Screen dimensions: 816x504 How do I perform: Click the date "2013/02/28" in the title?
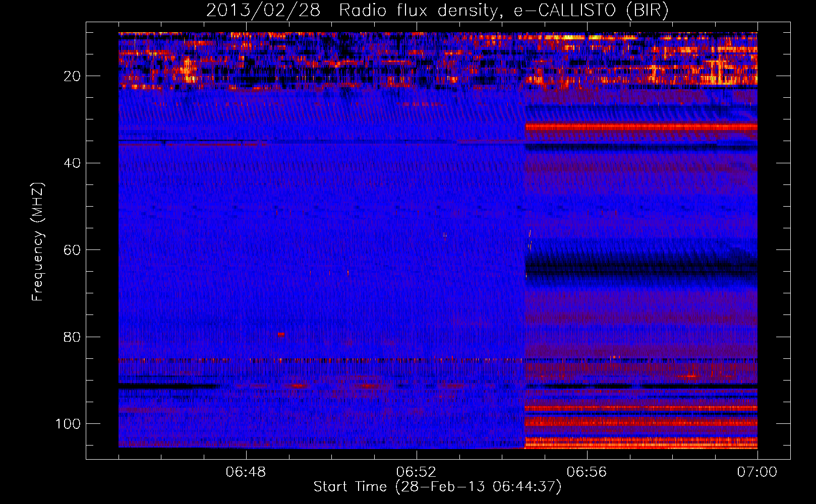[x=263, y=11]
